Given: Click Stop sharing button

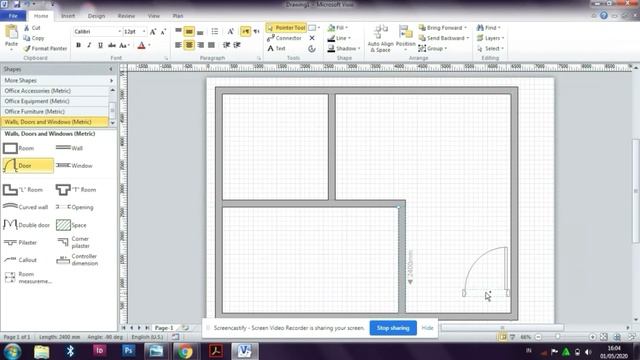Looking at the screenshot, I should click(x=393, y=328).
